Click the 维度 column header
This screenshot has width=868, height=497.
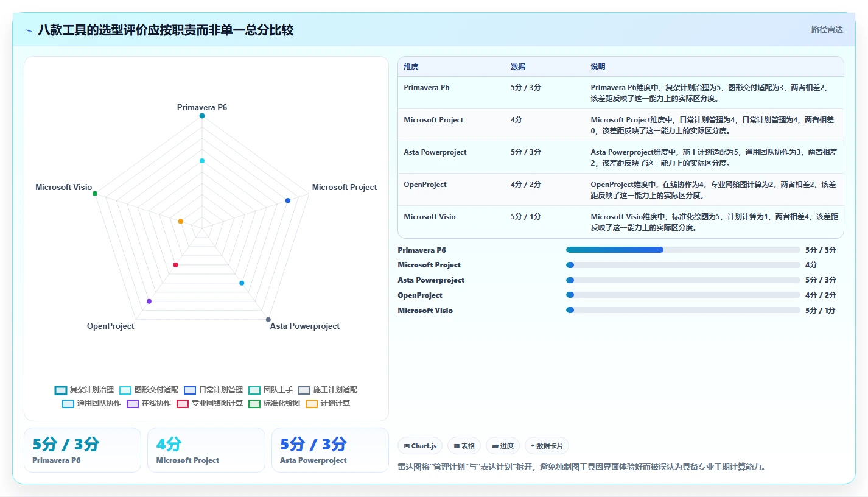[x=411, y=67]
